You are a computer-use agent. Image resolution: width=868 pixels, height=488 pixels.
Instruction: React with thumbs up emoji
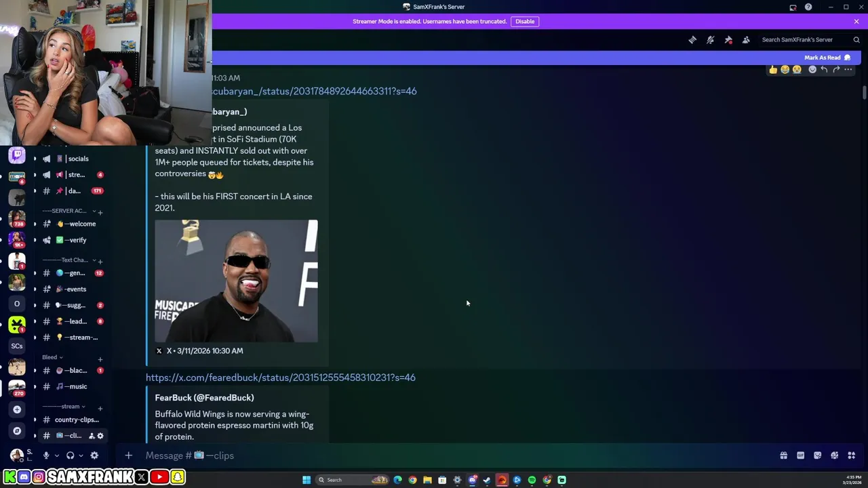[x=773, y=69]
